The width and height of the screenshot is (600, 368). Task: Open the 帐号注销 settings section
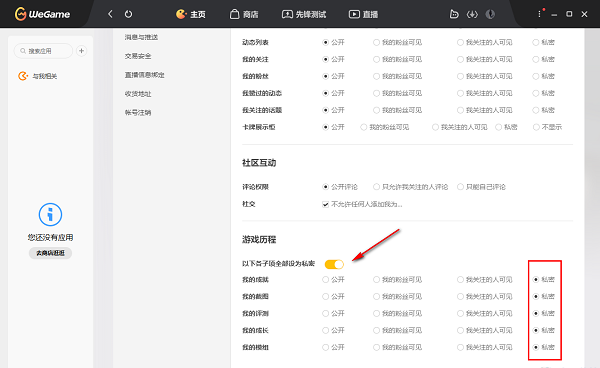138,112
